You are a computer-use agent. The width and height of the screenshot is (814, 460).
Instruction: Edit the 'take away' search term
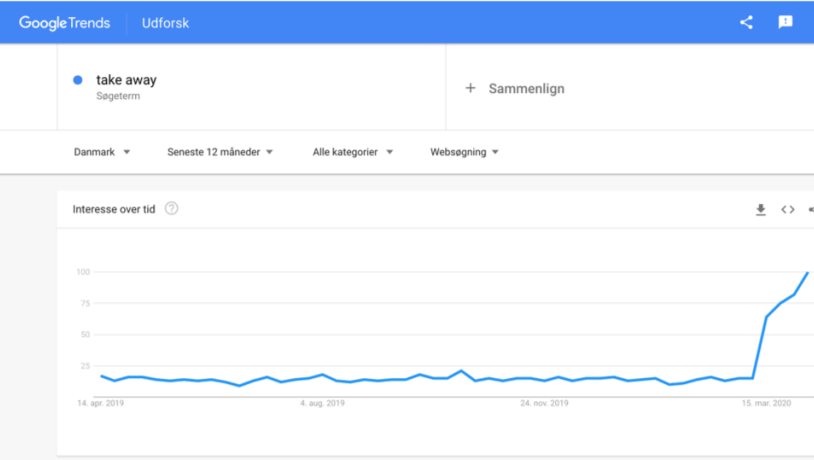pyautogui.click(x=126, y=80)
